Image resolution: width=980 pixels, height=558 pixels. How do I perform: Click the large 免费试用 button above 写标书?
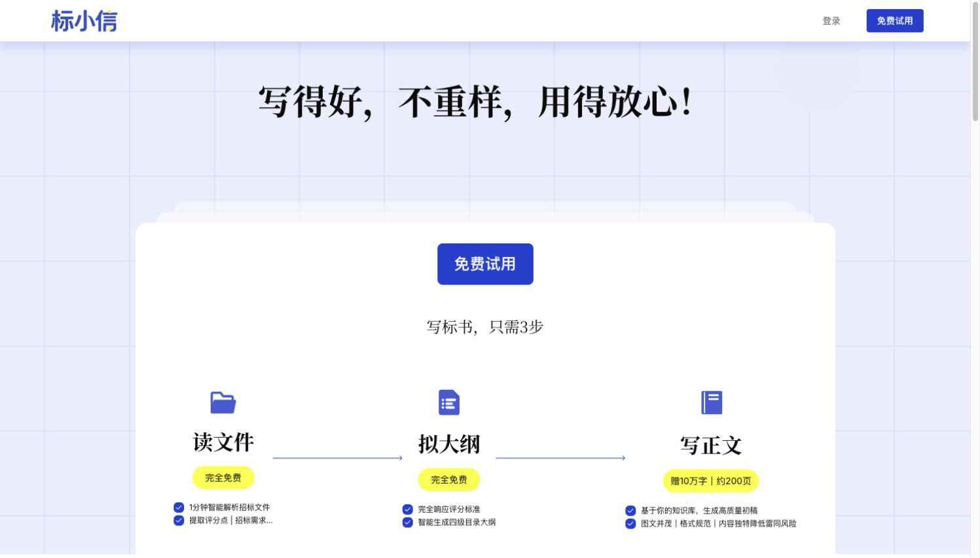pos(485,264)
